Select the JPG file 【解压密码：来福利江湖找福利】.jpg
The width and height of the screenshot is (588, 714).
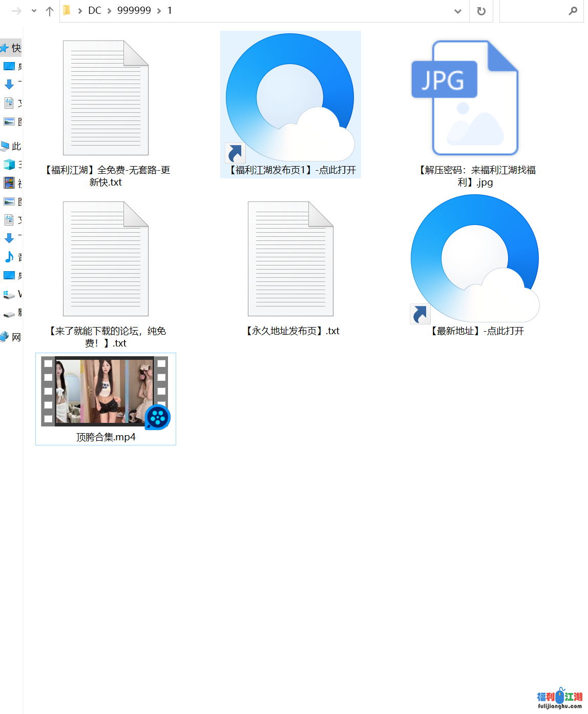coord(475,110)
